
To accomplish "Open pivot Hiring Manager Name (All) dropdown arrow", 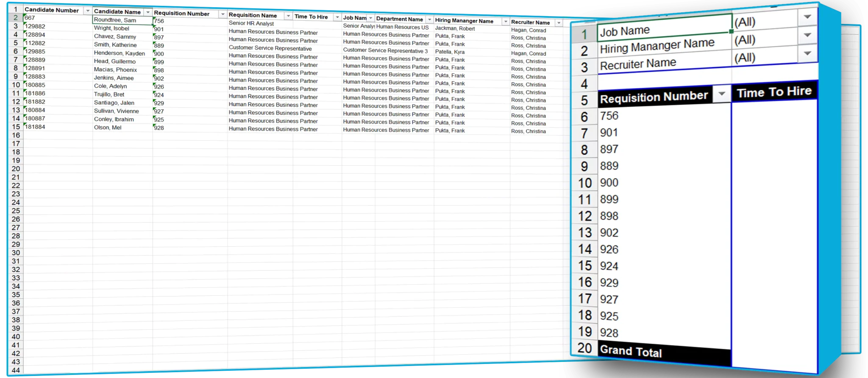I will (x=807, y=36).
